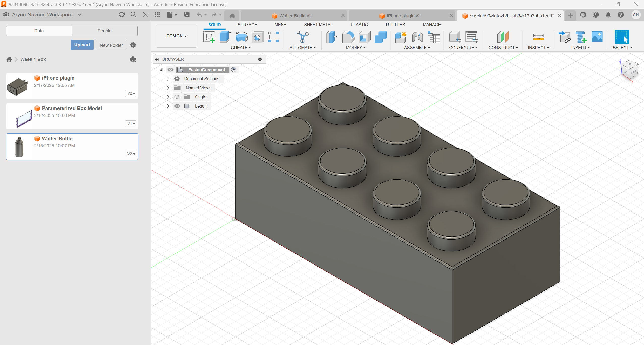
Task: Switch to the PLASTIC tab
Action: [x=359, y=25]
